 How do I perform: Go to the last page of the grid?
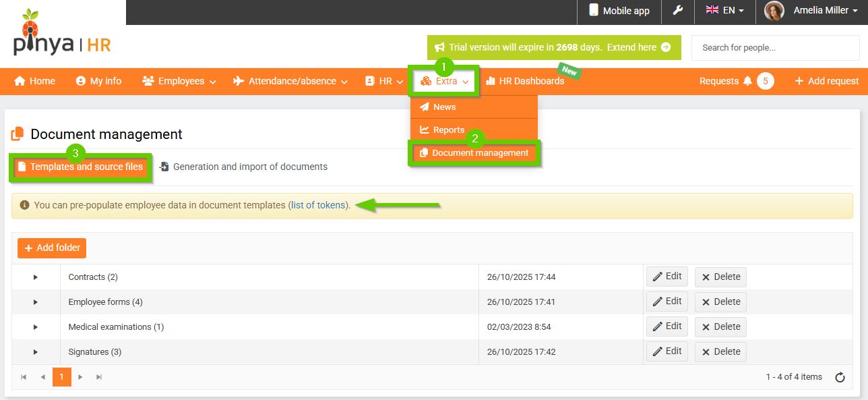tap(99, 377)
